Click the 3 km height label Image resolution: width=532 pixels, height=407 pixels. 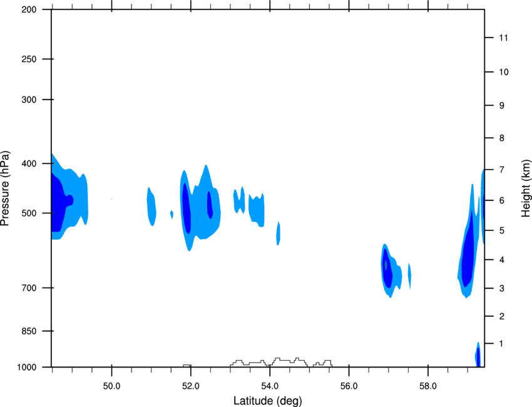501,288
